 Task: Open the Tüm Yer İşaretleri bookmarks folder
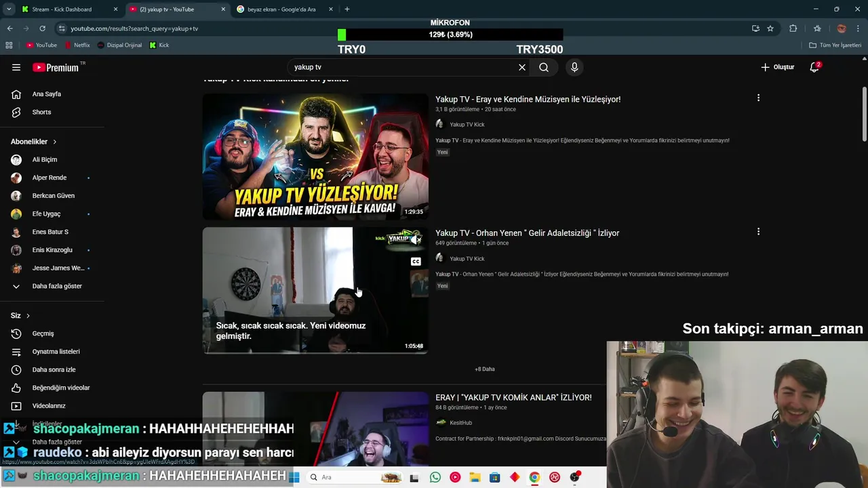835,45
